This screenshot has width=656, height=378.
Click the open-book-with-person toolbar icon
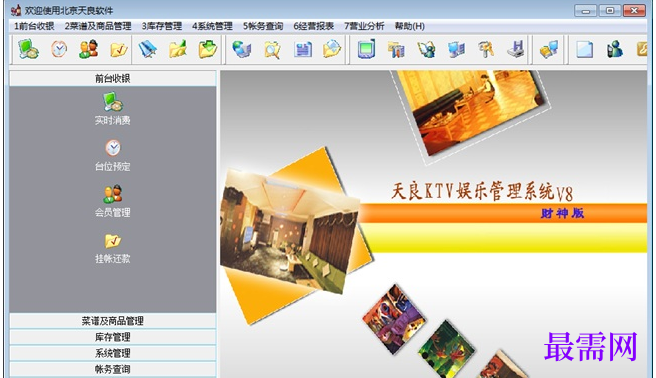pos(426,49)
